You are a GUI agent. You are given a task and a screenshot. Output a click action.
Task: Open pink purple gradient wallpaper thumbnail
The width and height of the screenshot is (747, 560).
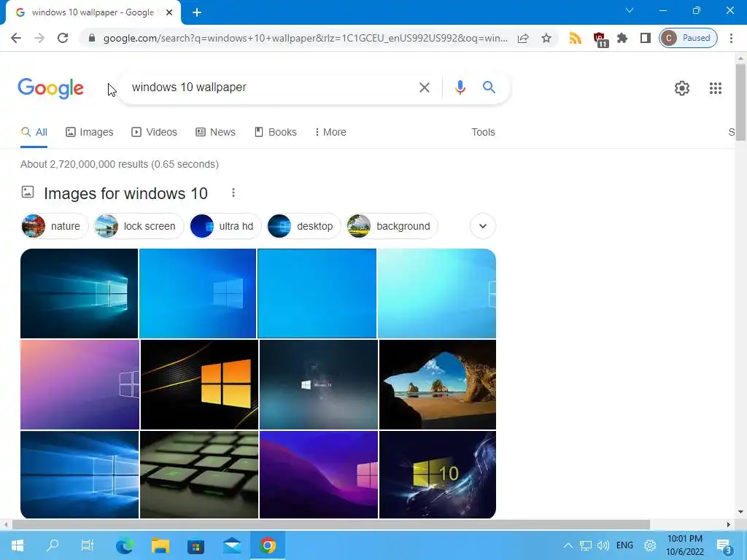80,384
